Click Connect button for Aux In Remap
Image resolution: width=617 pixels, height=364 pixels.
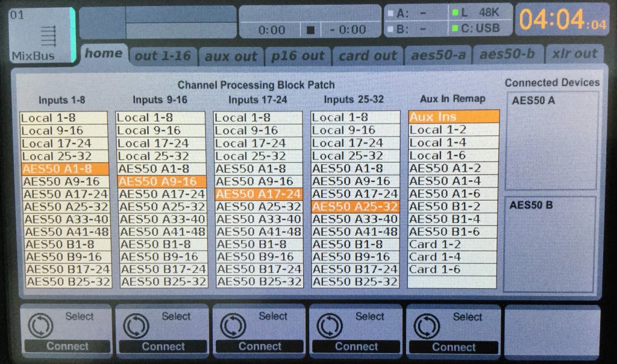tap(454, 348)
